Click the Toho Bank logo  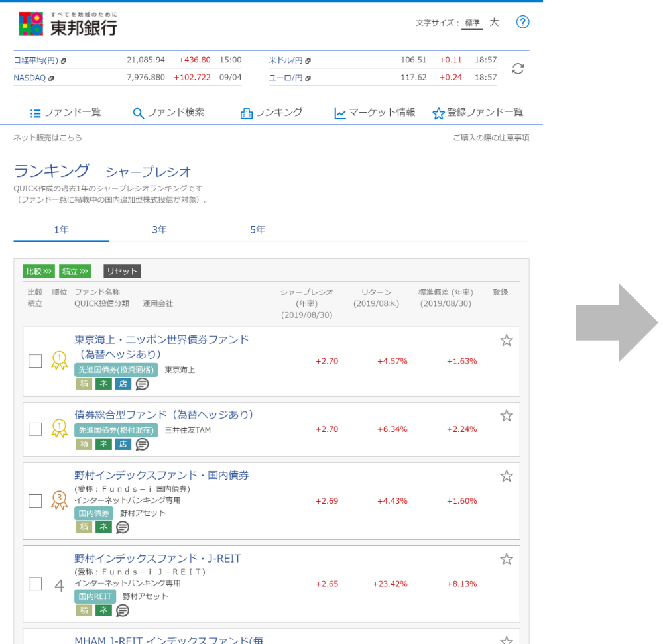[68, 24]
